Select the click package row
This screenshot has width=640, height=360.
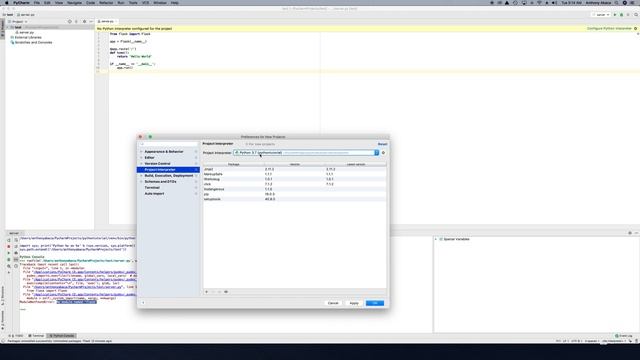tap(295, 184)
